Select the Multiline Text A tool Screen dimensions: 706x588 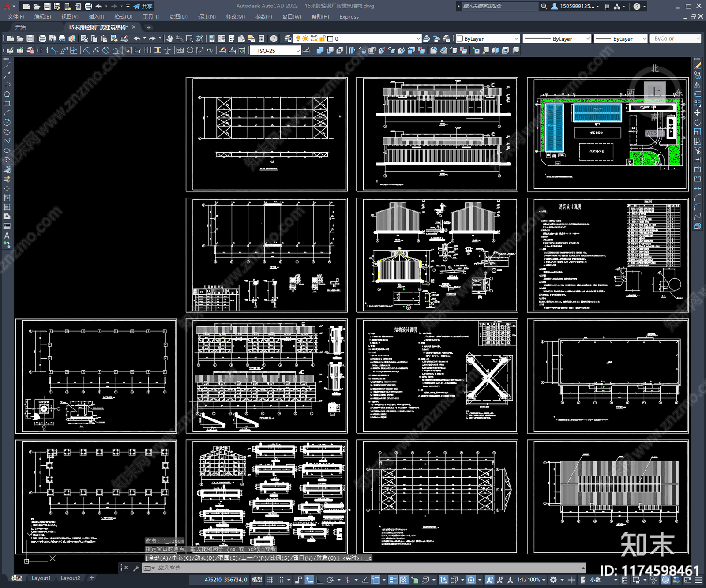[x=7, y=236]
